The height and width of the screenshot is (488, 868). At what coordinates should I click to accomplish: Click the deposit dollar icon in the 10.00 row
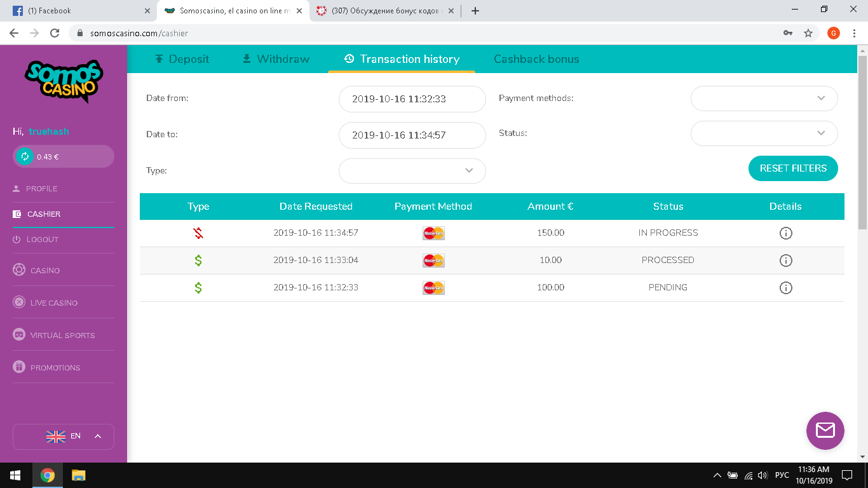[x=198, y=261]
